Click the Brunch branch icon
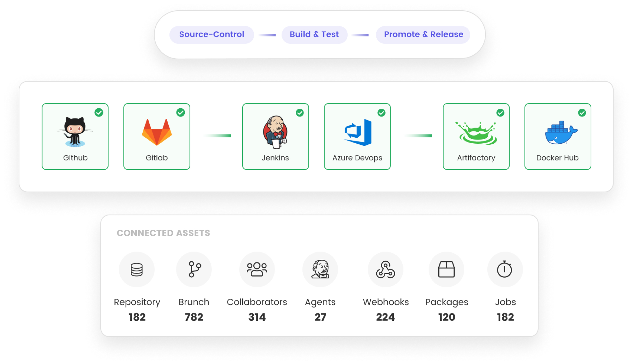 click(x=194, y=269)
